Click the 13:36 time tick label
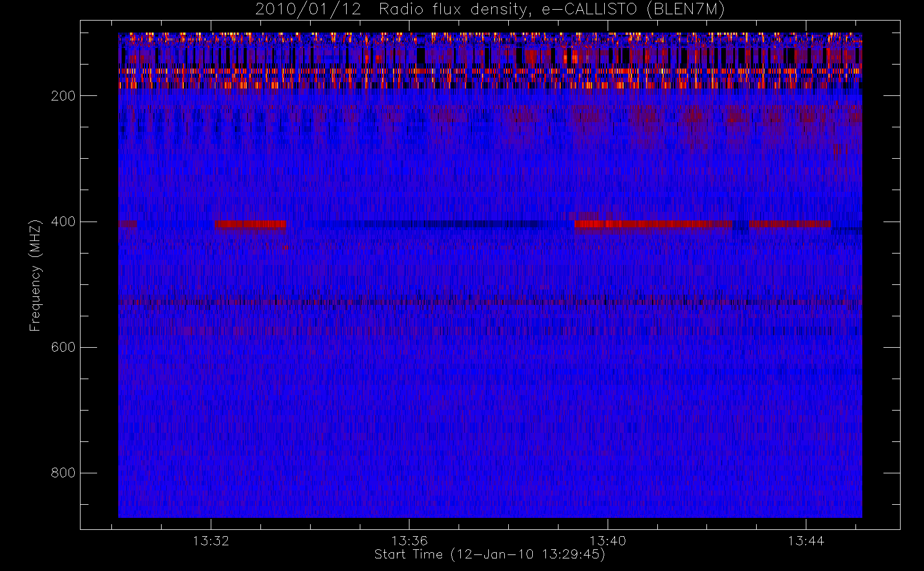The image size is (924, 571). click(x=409, y=541)
